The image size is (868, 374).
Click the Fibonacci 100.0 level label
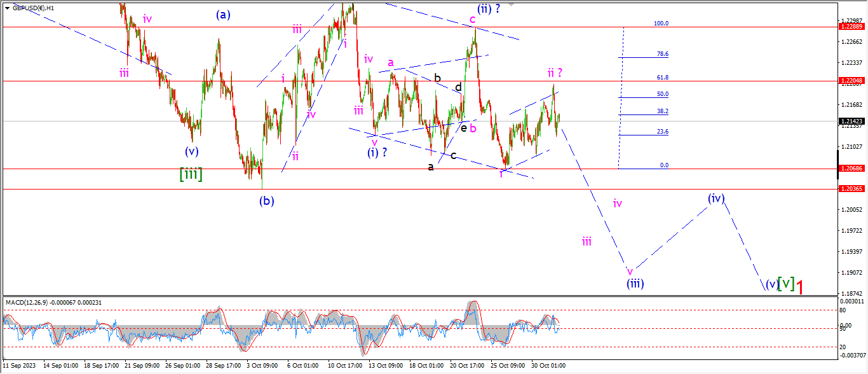coord(661,24)
